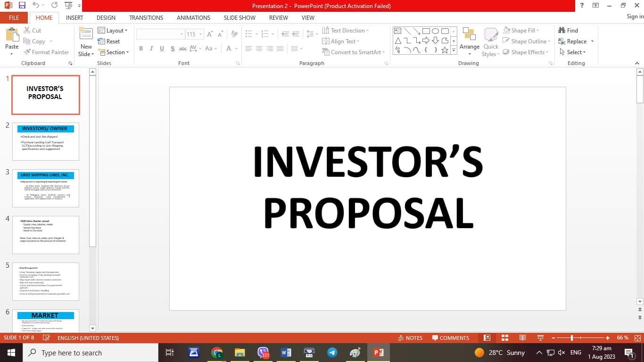Justify the paragraph text

tap(280, 49)
